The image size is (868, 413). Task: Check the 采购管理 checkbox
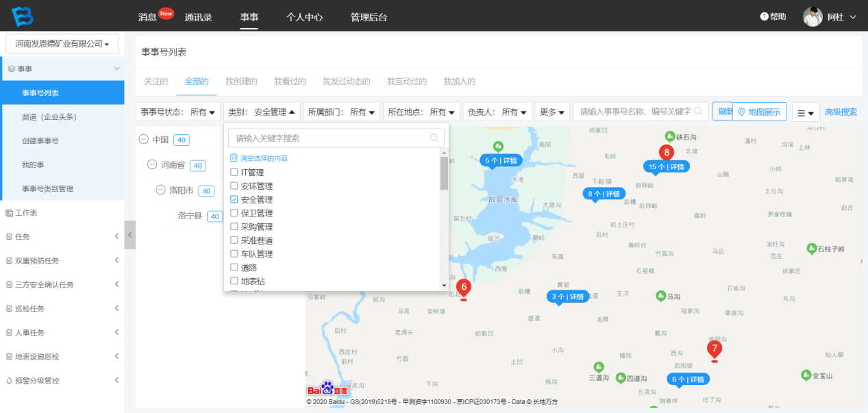pyautogui.click(x=234, y=227)
